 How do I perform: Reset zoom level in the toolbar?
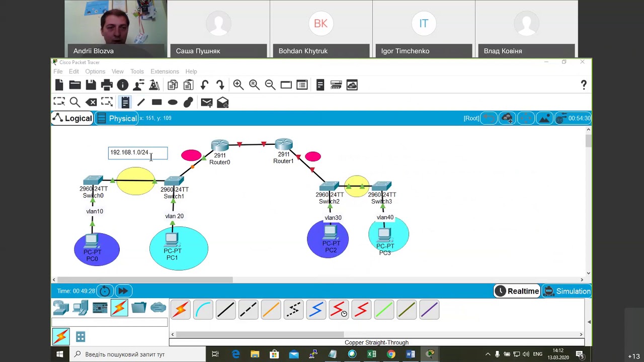point(254,85)
